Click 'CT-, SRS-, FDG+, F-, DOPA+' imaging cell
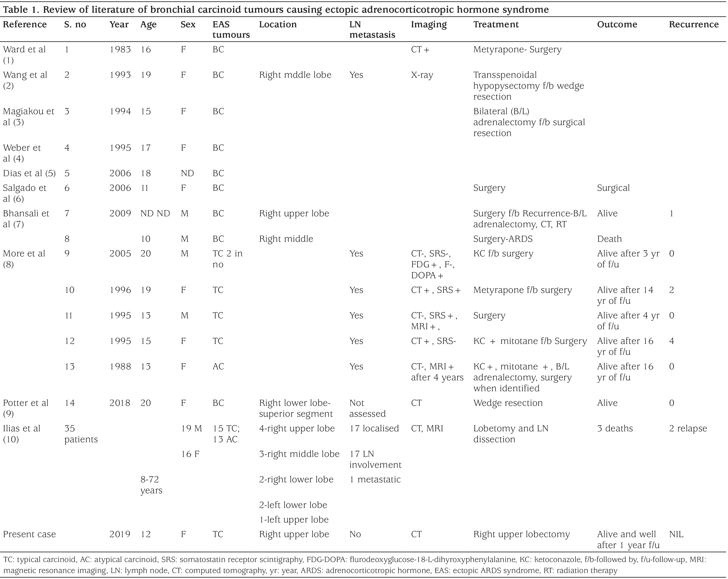728x579 pixels. 433,265
